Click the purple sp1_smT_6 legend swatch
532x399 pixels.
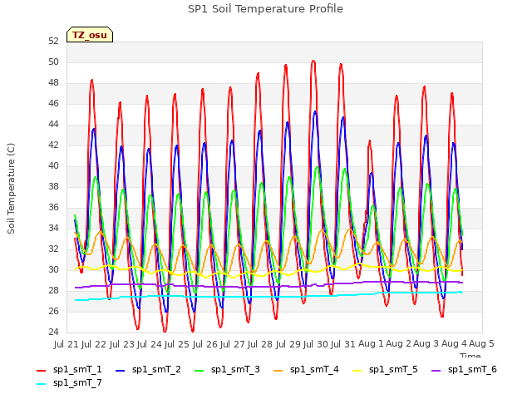coord(436,371)
